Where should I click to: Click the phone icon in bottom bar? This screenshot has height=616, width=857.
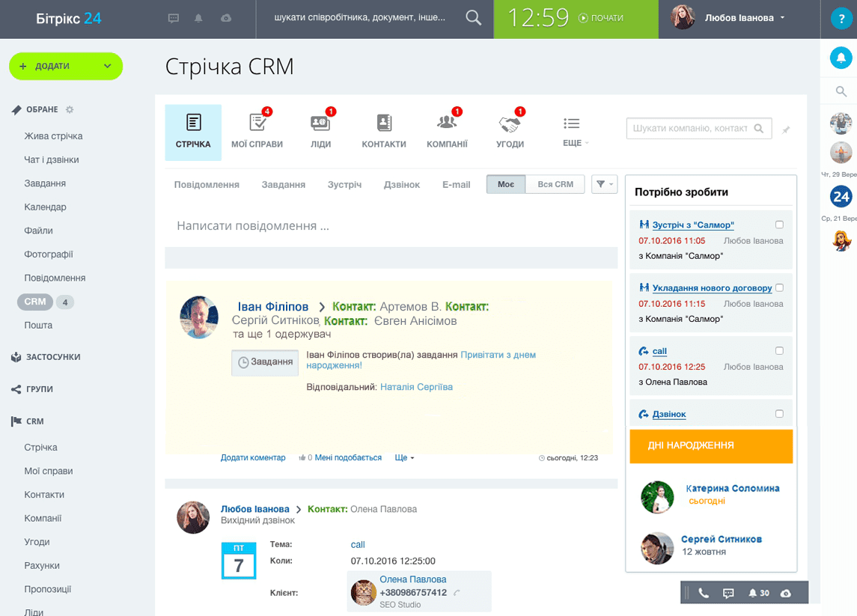(x=704, y=593)
